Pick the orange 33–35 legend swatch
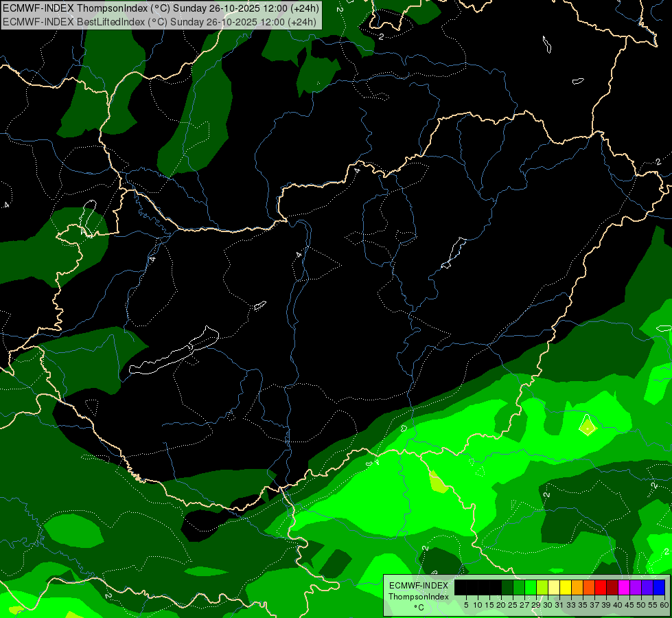The width and height of the screenshot is (672, 618). tap(577, 587)
